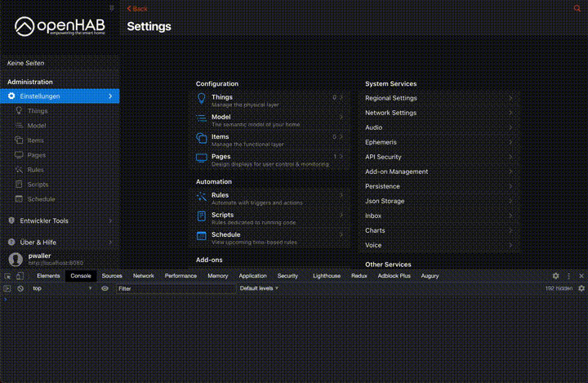Click the openHAB logo

point(60,26)
